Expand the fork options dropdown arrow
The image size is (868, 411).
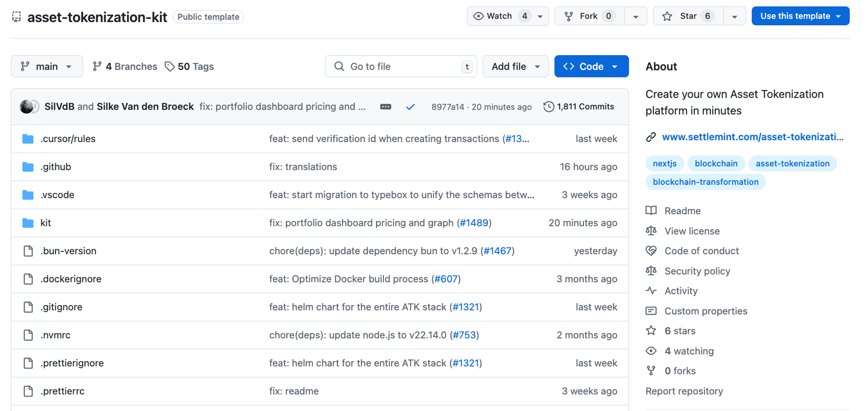coord(636,16)
